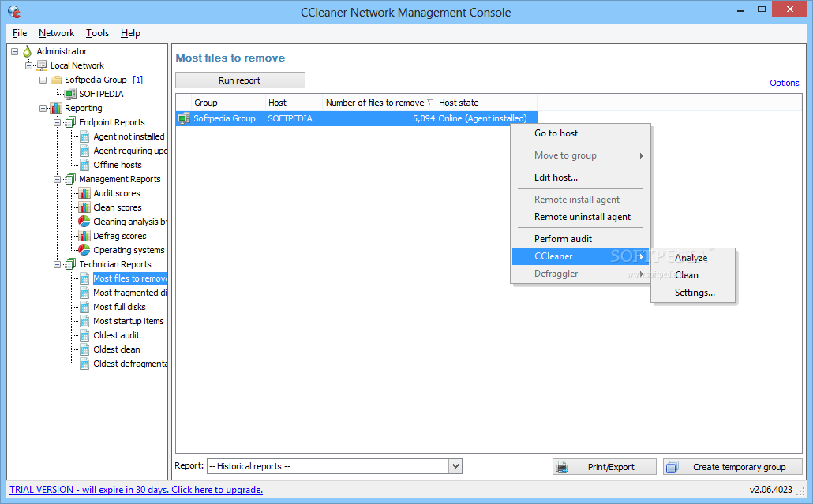This screenshot has height=504, width=813.
Task: Click the Agent not installed report icon
Action: tap(84, 136)
